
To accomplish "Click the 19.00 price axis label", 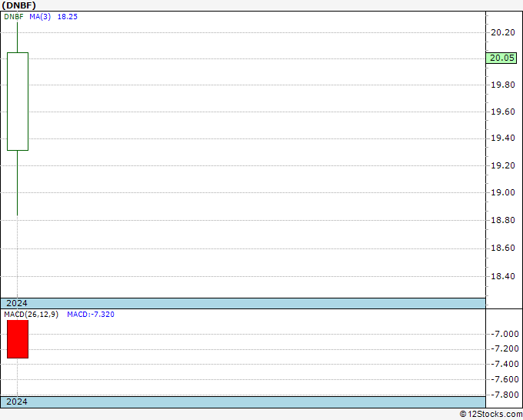I will tap(503, 192).
